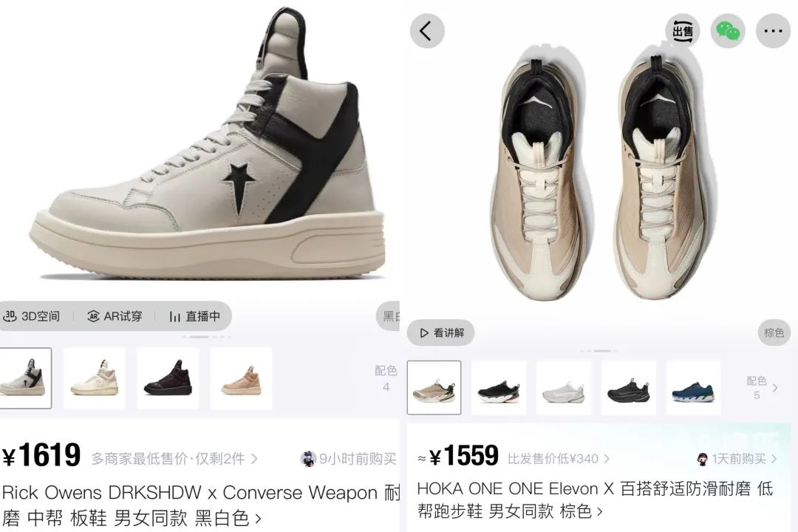Expand the 配色 5 colorway list

[762, 388]
